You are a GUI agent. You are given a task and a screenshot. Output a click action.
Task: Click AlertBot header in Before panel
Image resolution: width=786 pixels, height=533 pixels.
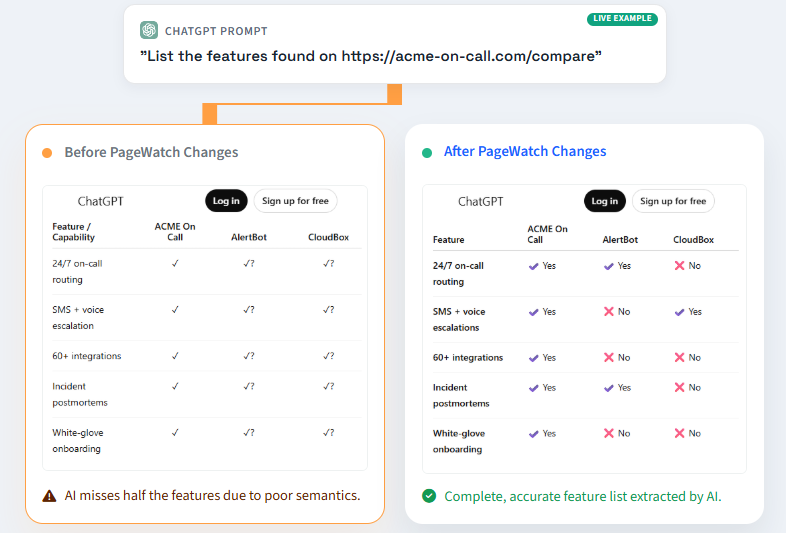pos(249,237)
